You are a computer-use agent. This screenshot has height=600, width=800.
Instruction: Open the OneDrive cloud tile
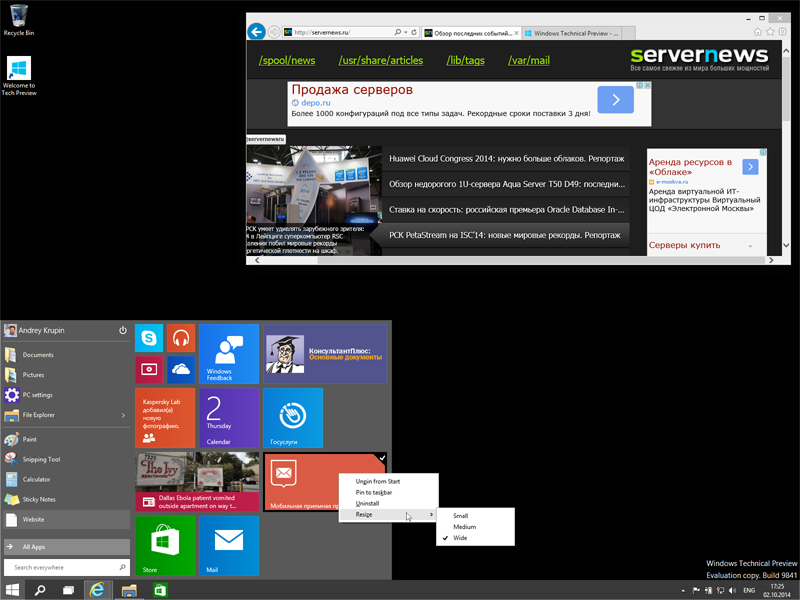[x=181, y=369]
